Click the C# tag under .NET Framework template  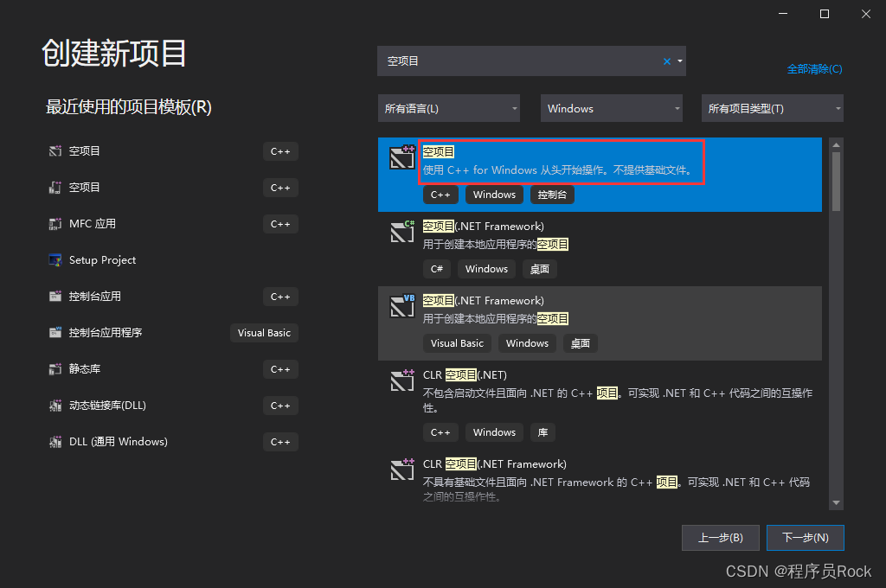click(437, 269)
